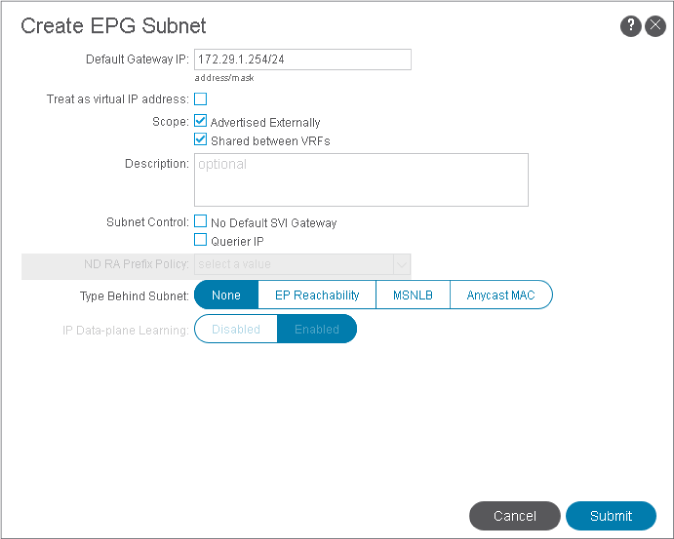Click the Default Gateway IP field
Screen dimensions: 674x539
[301, 60]
